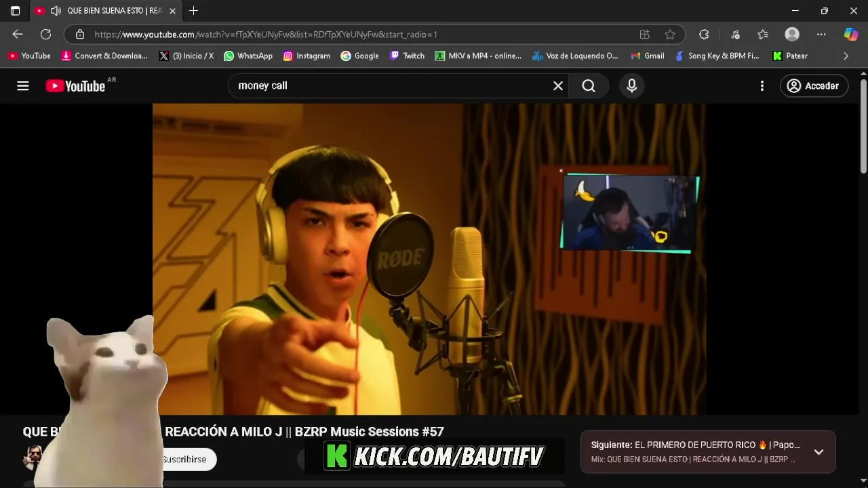Mute tab using the speaker icon
Screen dimensions: 868x488
[x=56, y=11]
